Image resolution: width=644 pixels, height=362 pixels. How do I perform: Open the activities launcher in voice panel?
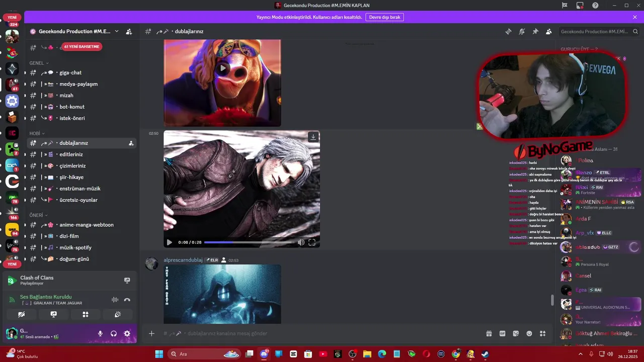coord(86,314)
